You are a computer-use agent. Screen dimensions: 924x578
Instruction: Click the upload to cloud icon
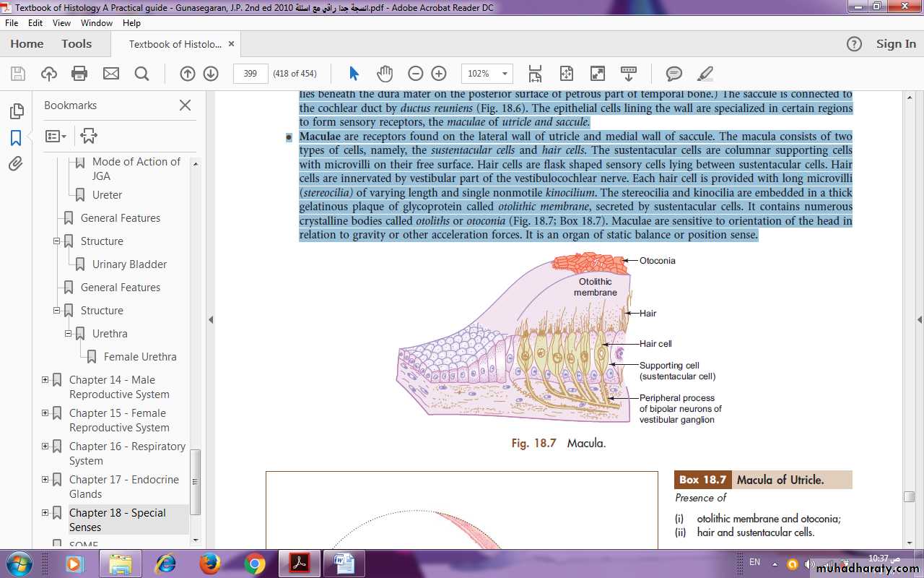point(48,73)
